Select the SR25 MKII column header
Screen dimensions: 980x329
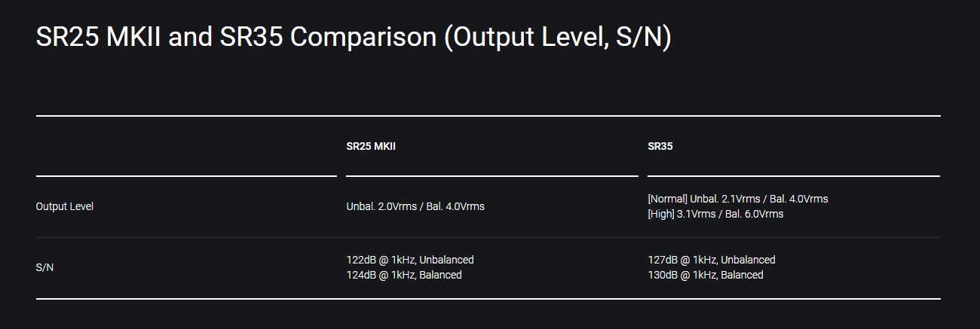371,147
